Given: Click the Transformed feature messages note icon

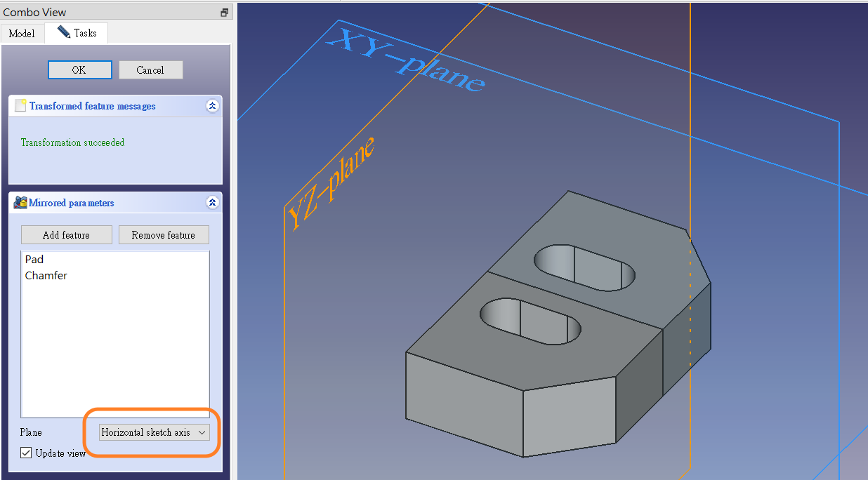Looking at the screenshot, I should tap(20, 106).
